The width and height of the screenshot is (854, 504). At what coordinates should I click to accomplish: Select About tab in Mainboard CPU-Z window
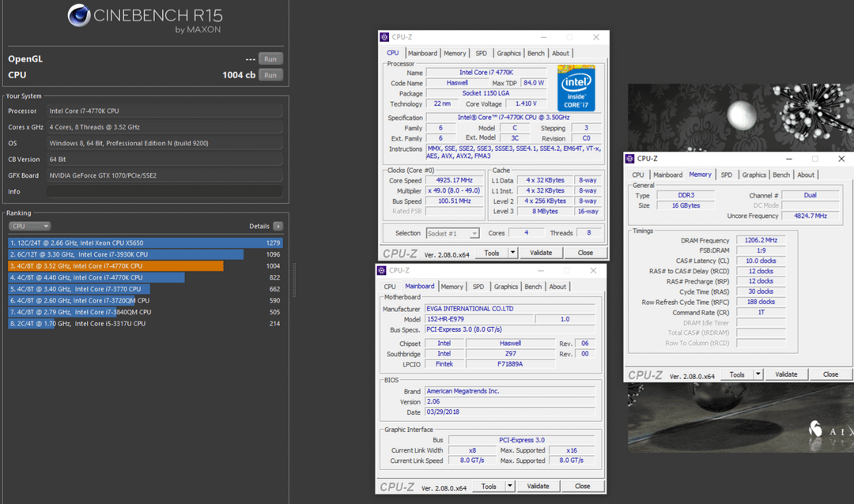tap(557, 287)
